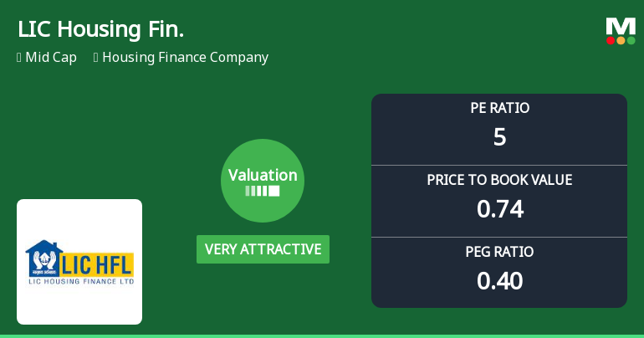Select the PE RATIO label
This screenshot has width=644, height=338.
[x=499, y=108]
